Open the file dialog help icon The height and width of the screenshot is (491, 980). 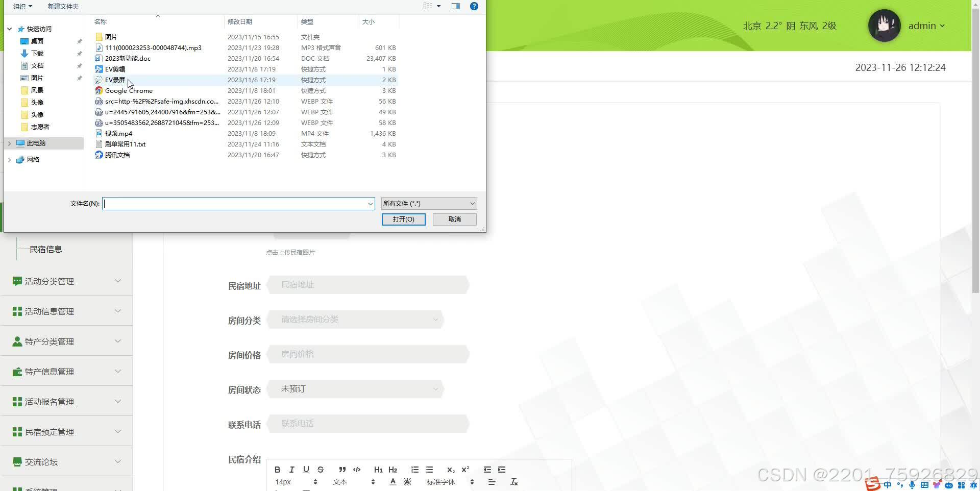pos(474,6)
